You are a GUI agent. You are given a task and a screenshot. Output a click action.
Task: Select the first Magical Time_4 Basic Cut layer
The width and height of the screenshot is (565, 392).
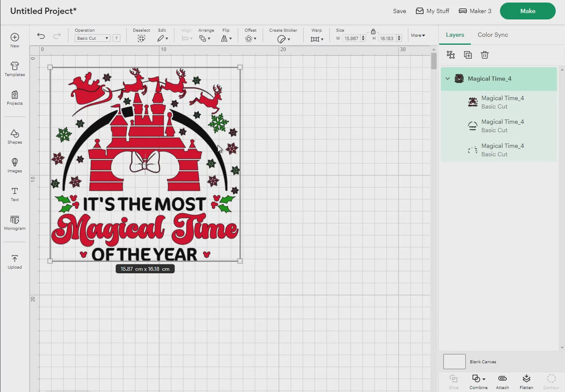[499, 102]
